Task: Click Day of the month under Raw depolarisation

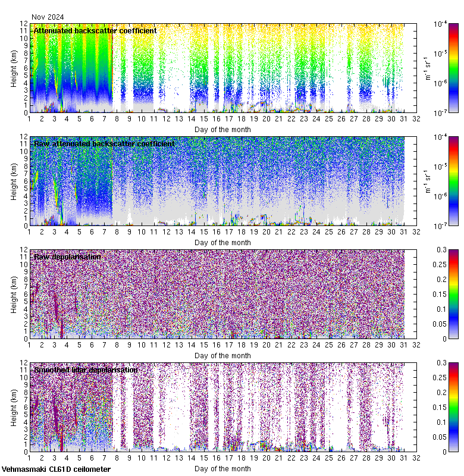Action: coord(222,355)
